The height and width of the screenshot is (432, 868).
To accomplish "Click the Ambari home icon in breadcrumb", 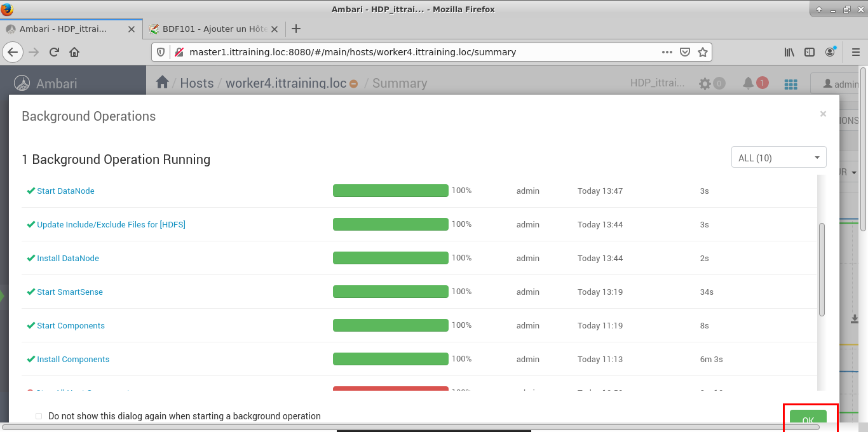I will pyautogui.click(x=162, y=83).
